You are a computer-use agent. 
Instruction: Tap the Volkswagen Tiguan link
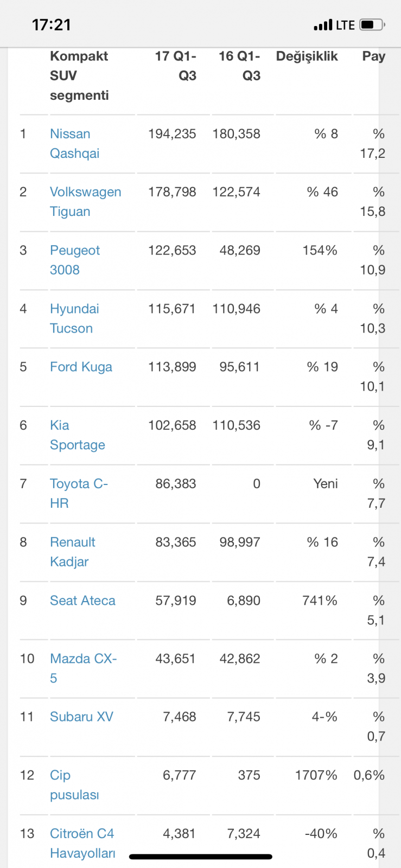click(x=85, y=202)
